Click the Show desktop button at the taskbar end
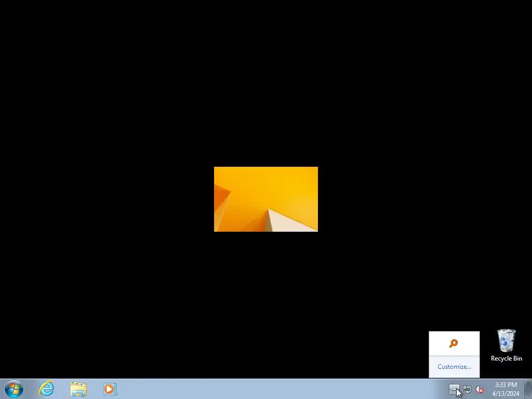The width and height of the screenshot is (532, 399). click(528, 389)
